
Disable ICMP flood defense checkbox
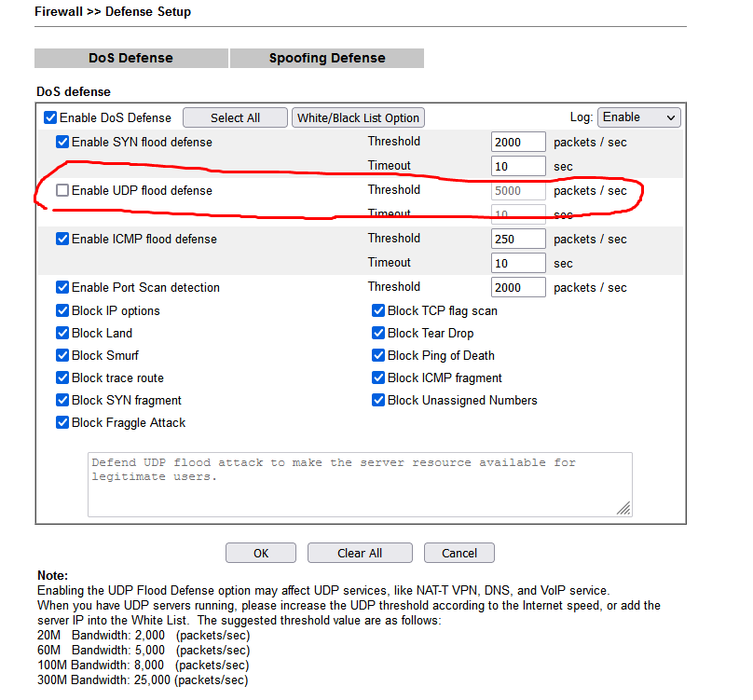coord(62,240)
